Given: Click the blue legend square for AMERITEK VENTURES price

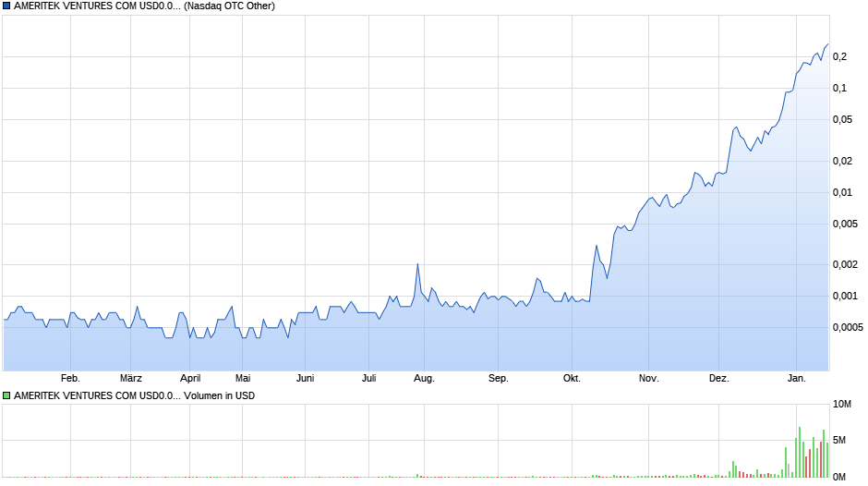Looking at the screenshot, I should coord(6,6).
